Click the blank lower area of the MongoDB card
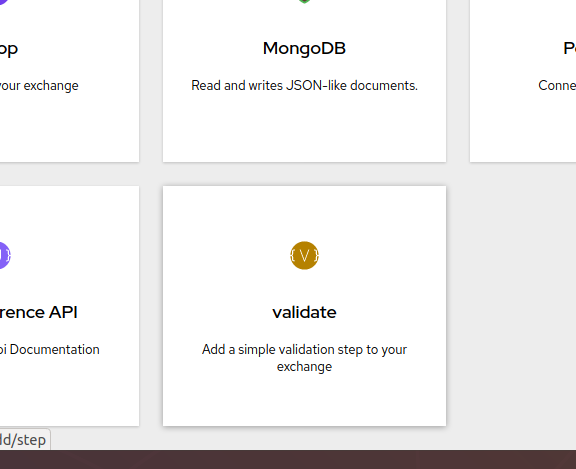576x469 pixels. (x=304, y=129)
